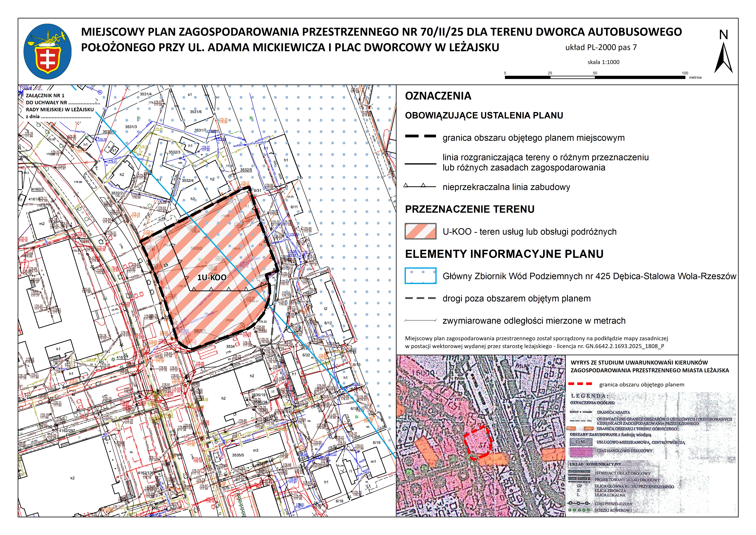Click the plot number 3535/5 label
Image resolution: width=756 pixels, height=535 pixels.
pyautogui.click(x=238, y=455)
